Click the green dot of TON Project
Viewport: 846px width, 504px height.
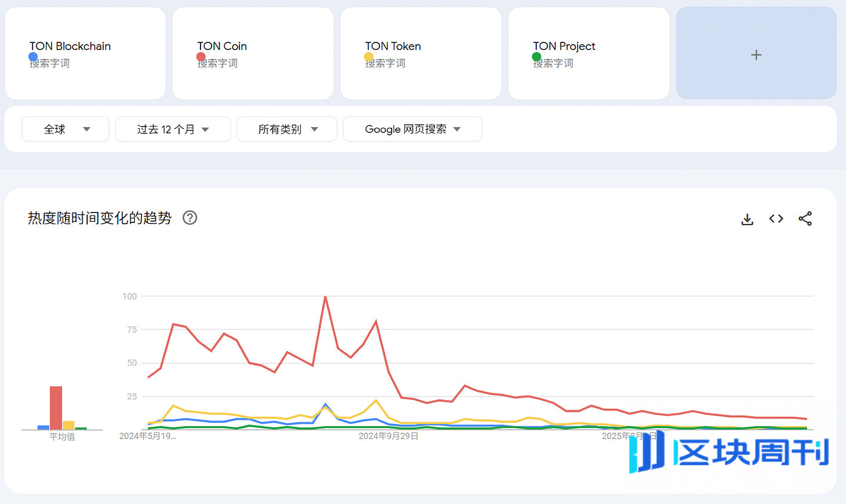coord(536,56)
